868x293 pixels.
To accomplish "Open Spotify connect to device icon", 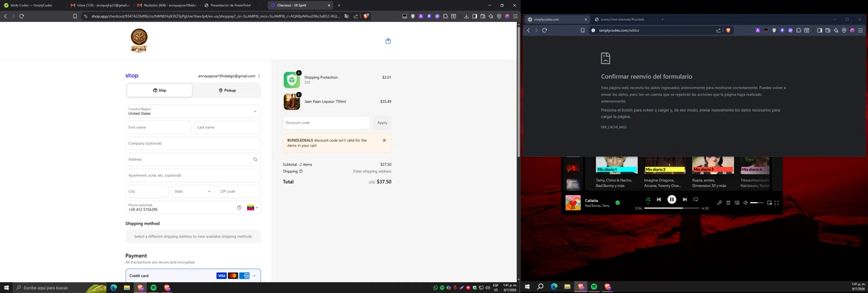I will click(x=737, y=203).
